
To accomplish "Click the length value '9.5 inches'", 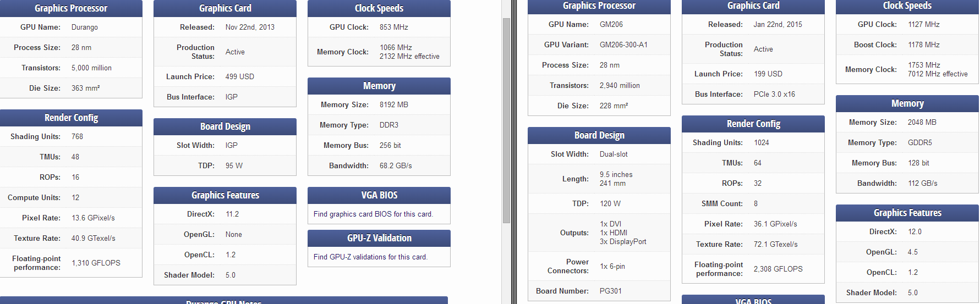I will pyautogui.click(x=616, y=174).
